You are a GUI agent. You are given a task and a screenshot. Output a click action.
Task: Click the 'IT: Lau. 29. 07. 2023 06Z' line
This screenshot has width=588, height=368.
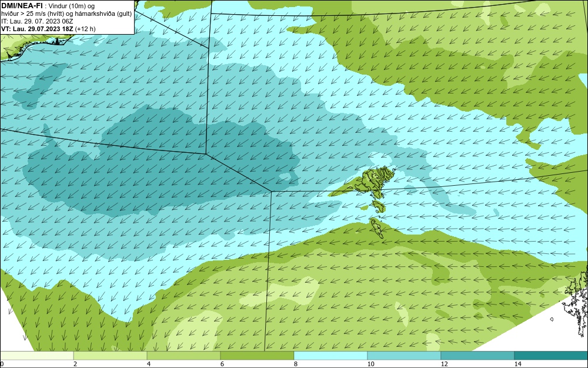[x=37, y=21]
